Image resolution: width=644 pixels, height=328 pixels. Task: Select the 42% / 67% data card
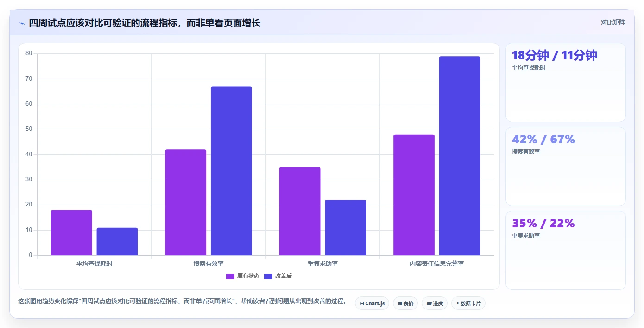(x=565, y=167)
